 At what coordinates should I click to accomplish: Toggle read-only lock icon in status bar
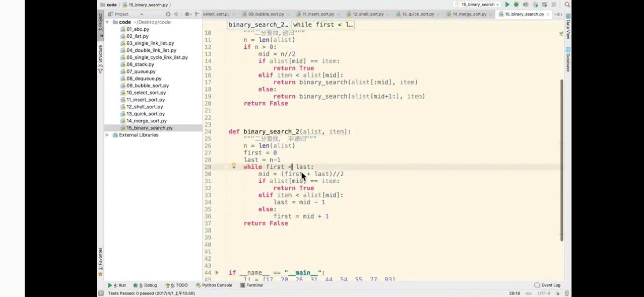(558, 293)
